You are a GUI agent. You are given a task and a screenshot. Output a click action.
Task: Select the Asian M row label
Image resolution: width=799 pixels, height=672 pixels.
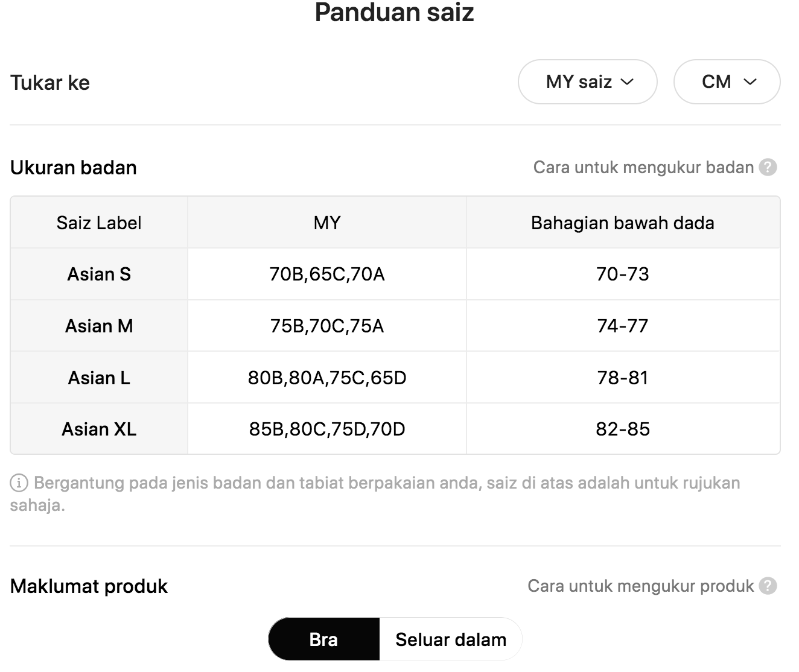pyautogui.click(x=99, y=326)
